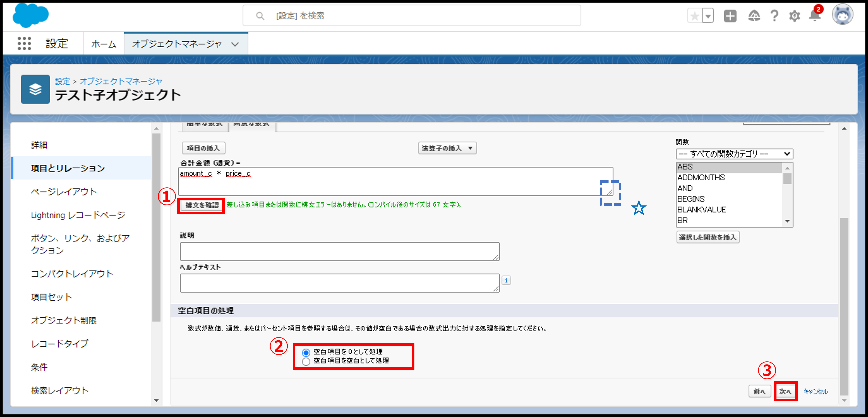Screen dimensions: 868x417
Task: Expand the オブジェクトマネージャ tab chevron
Action: click(235, 44)
